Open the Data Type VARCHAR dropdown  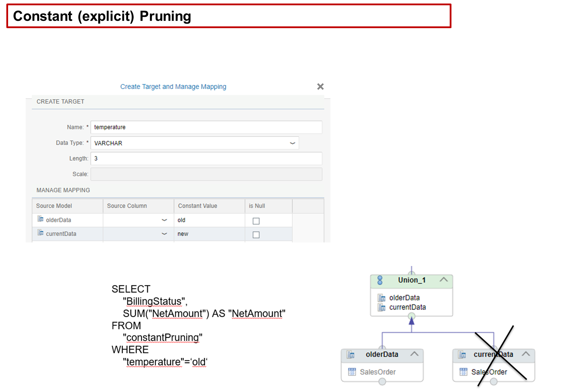(x=292, y=143)
